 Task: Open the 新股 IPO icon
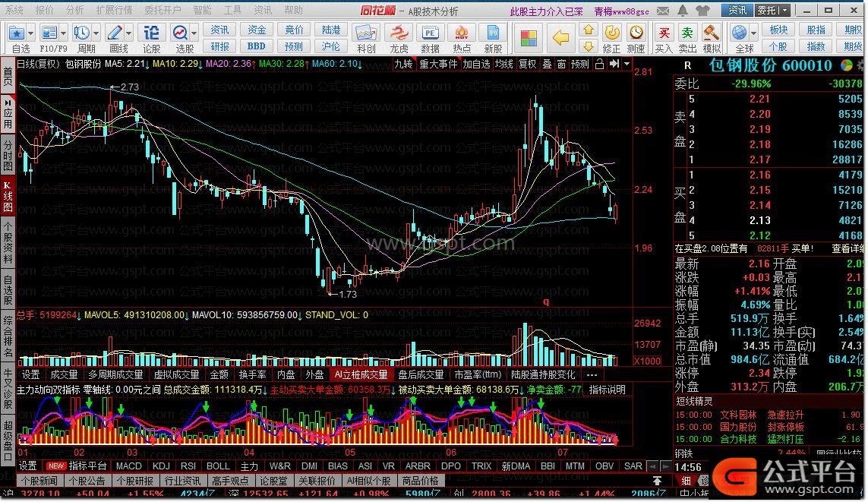[x=493, y=33]
